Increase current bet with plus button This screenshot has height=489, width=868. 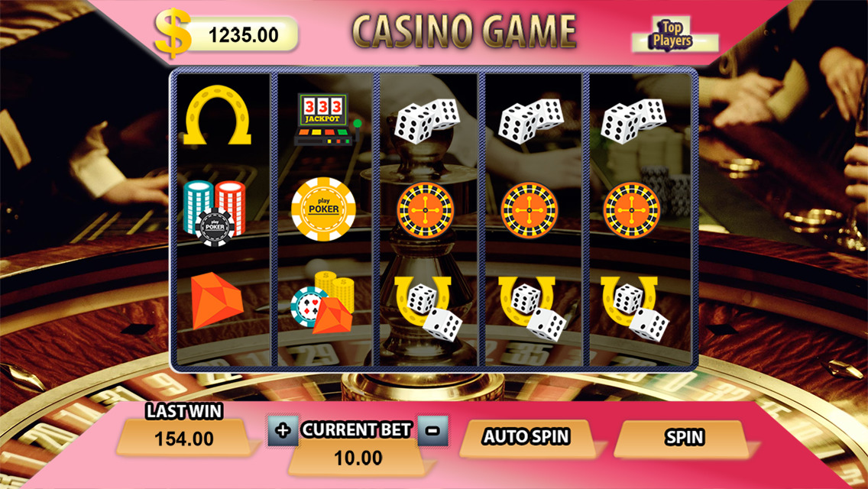coord(283,430)
